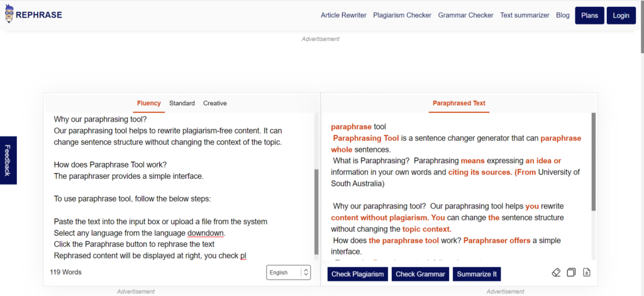Download the paraphrased text file icon
Screen dimensions: 644x296
(587, 273)
